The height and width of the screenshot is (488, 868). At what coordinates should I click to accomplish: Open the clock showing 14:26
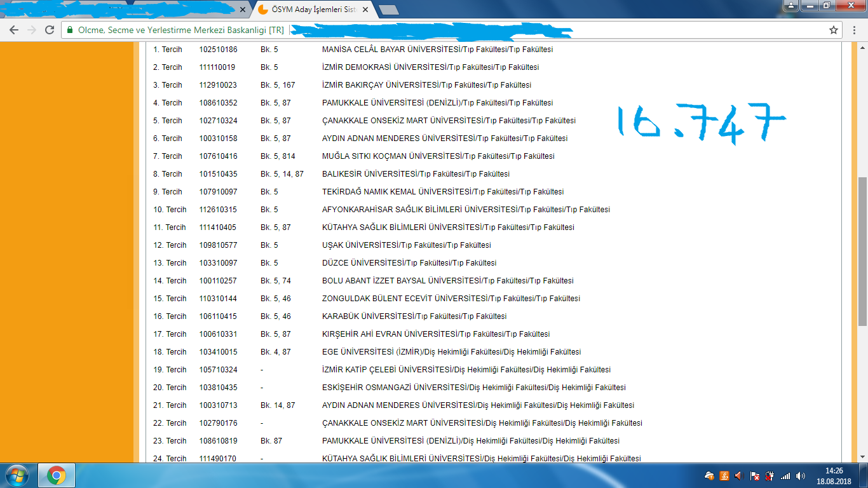point(834,475)
